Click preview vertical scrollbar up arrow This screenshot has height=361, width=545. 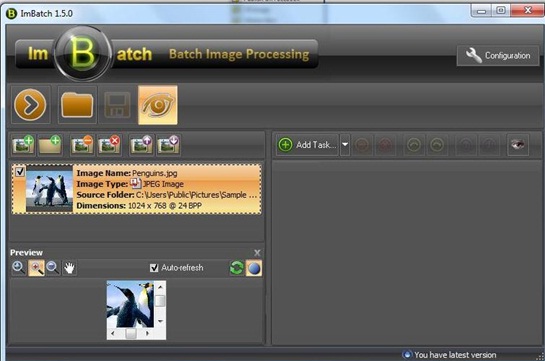(x=160, y=287)
